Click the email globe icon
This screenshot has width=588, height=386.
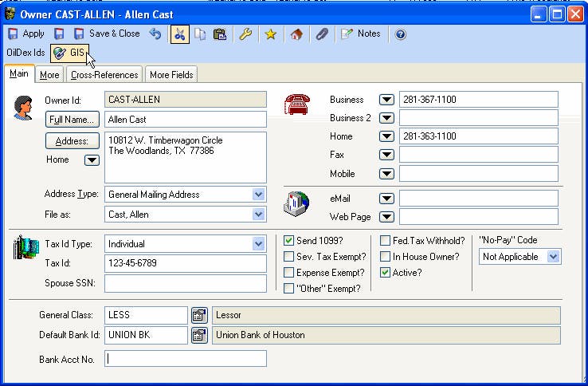pyautogui.click(x=296, y=204)
